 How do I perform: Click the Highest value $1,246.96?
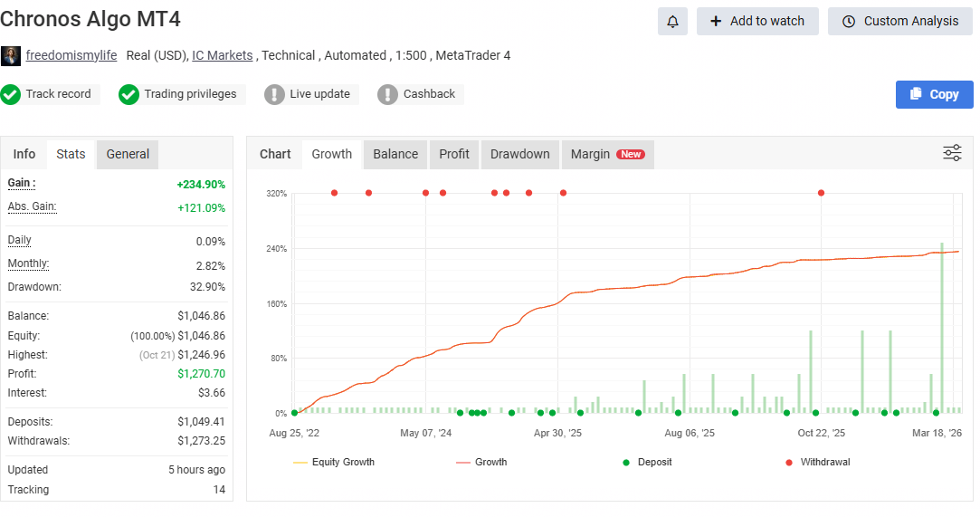tap(201, 354)
